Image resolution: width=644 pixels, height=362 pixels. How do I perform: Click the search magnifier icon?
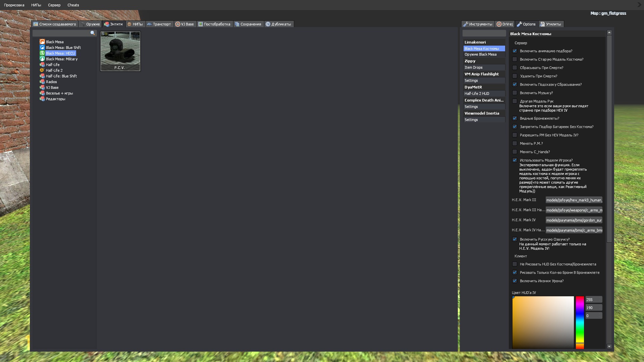[x=93, y=33]
